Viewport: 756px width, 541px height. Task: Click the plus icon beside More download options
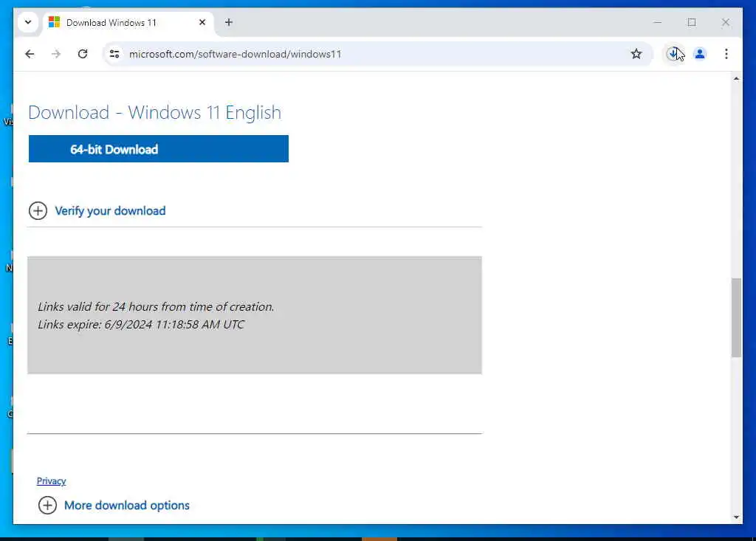pyautogui.click(x=47, y=506)
